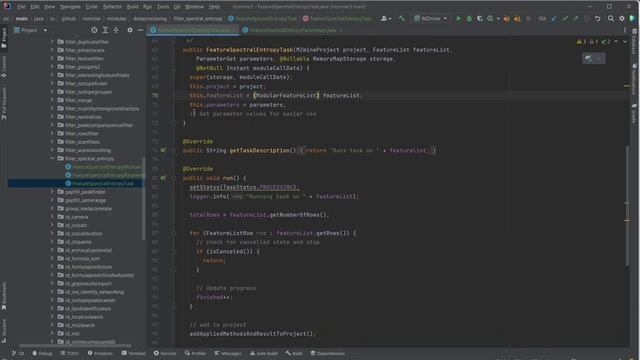Click the Rollback undo arrow icon
The image size is (640, 360).
(x=597, y=18)
